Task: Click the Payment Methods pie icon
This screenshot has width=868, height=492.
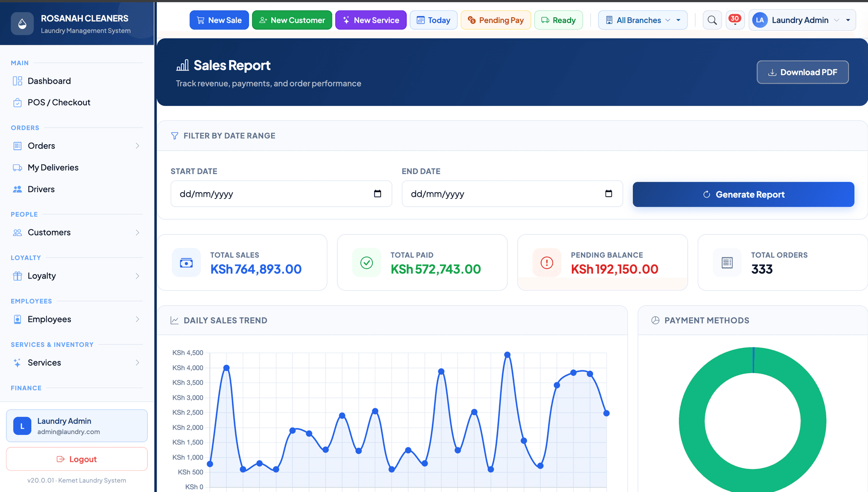Action: click(x=655, y=321)
